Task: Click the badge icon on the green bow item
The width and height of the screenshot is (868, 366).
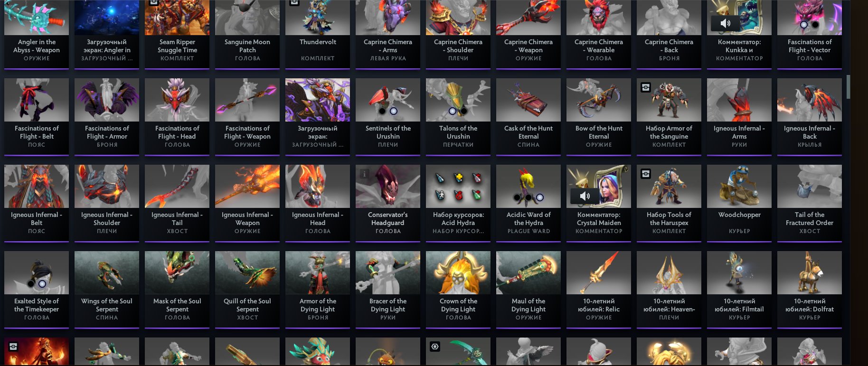Action: [435, 347]
